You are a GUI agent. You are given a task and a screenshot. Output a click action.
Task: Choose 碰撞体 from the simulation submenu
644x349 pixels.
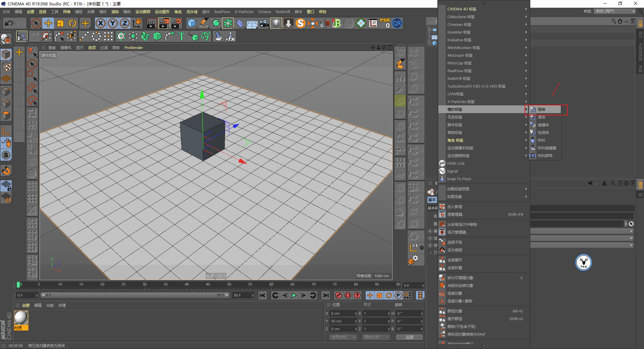point(545,125)
